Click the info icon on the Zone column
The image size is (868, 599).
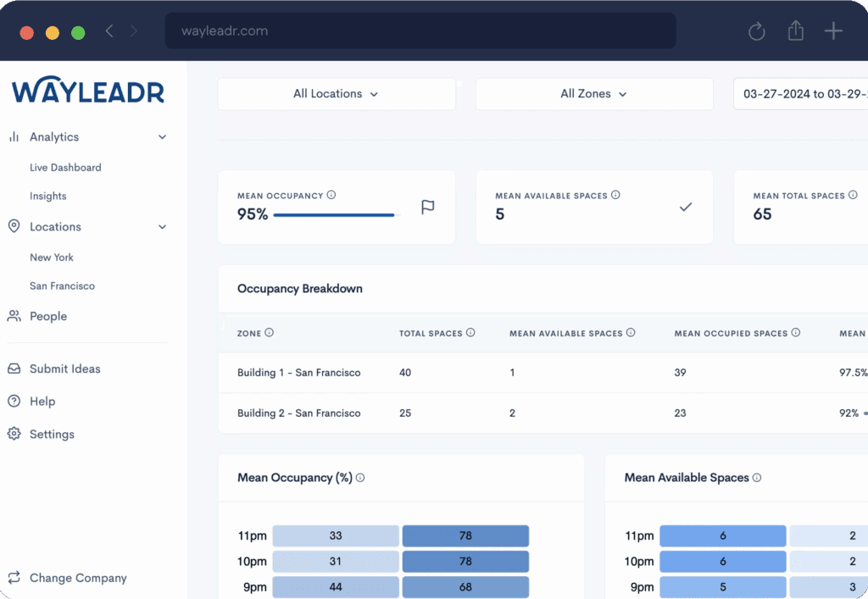click(271, 333)
